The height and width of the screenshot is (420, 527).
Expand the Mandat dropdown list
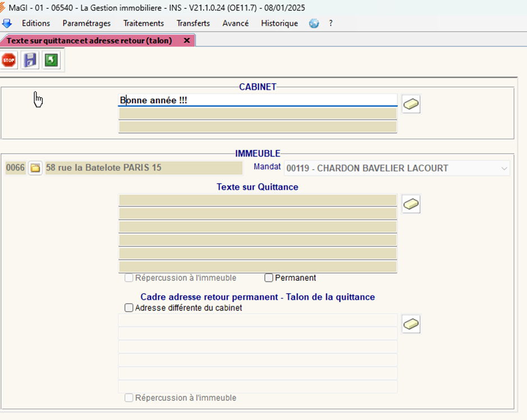(503, 168)
